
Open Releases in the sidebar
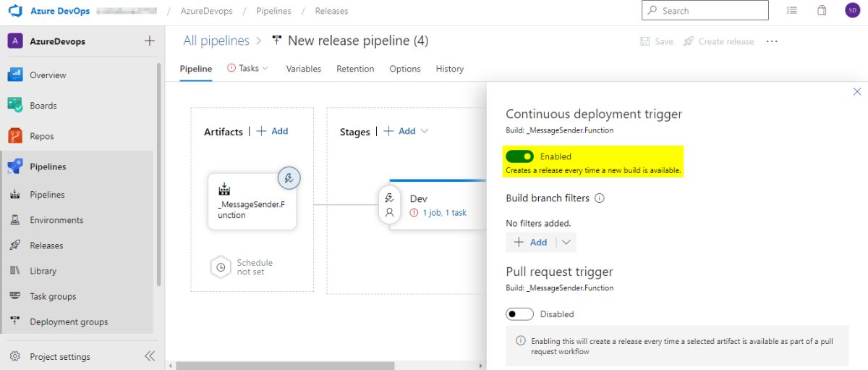click(46, 245)
